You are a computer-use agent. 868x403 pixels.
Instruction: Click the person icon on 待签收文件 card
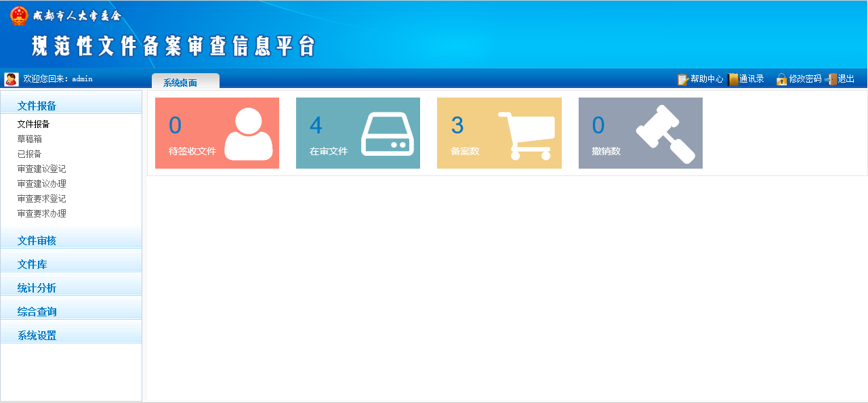point(249,134)
